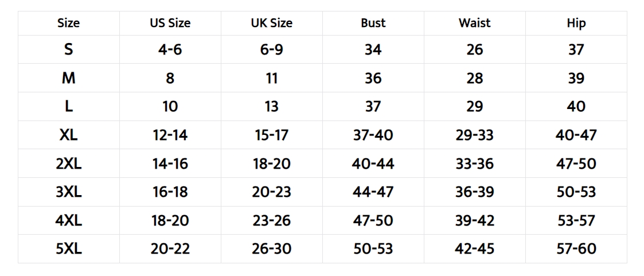Image resolution: width=644 pixels, height=276 pixels.
Task: Select the 2XL size row label
Action: [x=68, y=164]
